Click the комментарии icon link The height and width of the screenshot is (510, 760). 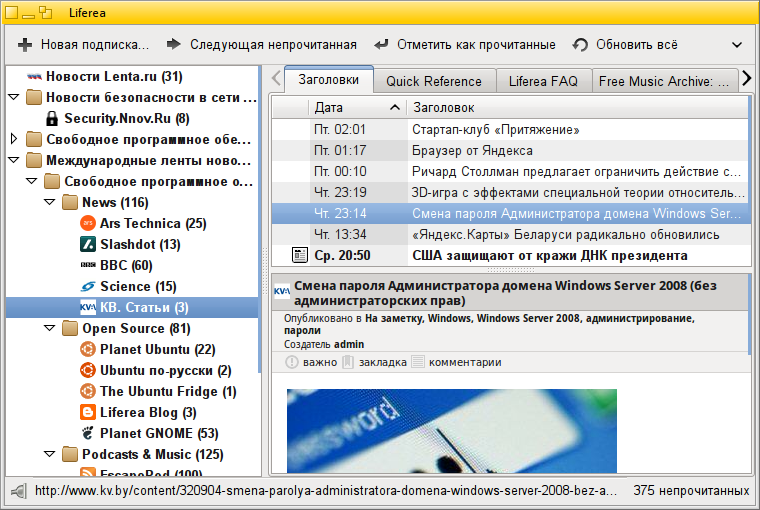point(418,362)
